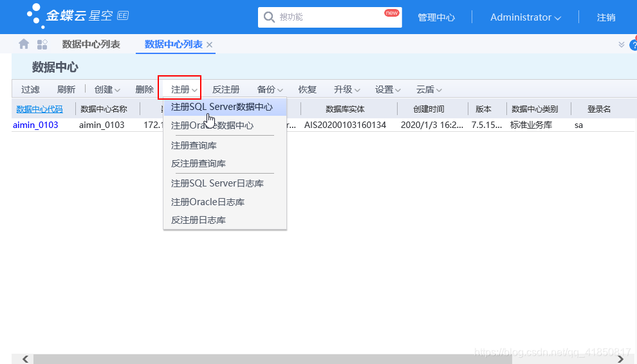637x364 pixels.
Task: Go to the home page icon
Action: pos(24,44)
